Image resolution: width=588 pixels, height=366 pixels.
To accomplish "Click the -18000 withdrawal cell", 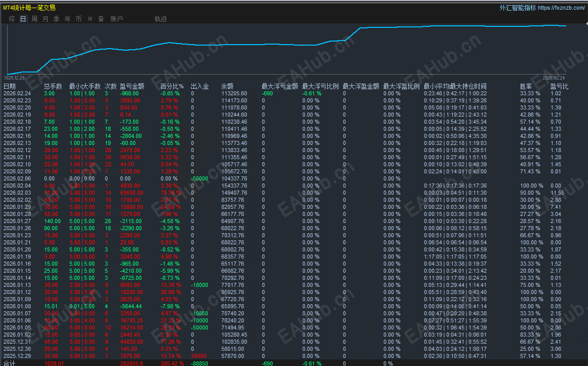I will point(200,285).
